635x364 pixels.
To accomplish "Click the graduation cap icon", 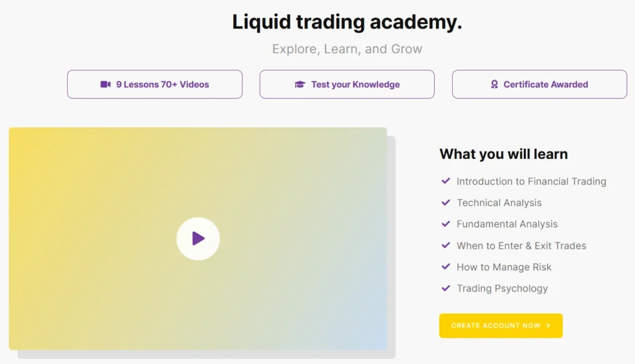I will click(x=300, y=84).
